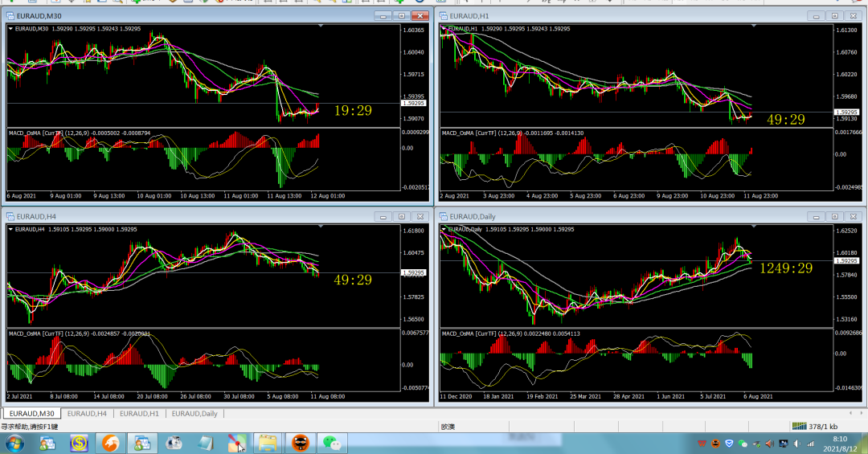The width and height of the screenshot is (868, 454).
Task: Close the EURAUD,Daily chart window
Action: 854,216
